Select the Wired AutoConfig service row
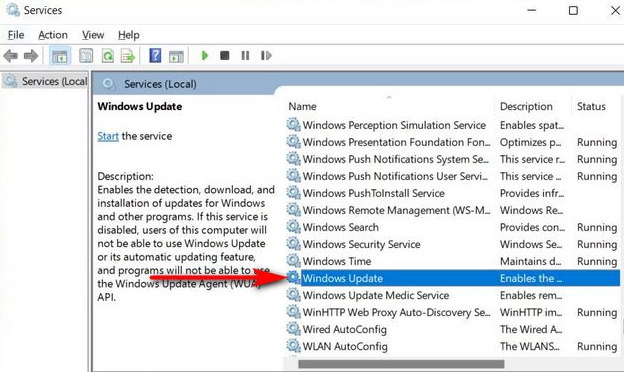Image resolution: width=624 pixels, height=372 pixels. [453, 329]
